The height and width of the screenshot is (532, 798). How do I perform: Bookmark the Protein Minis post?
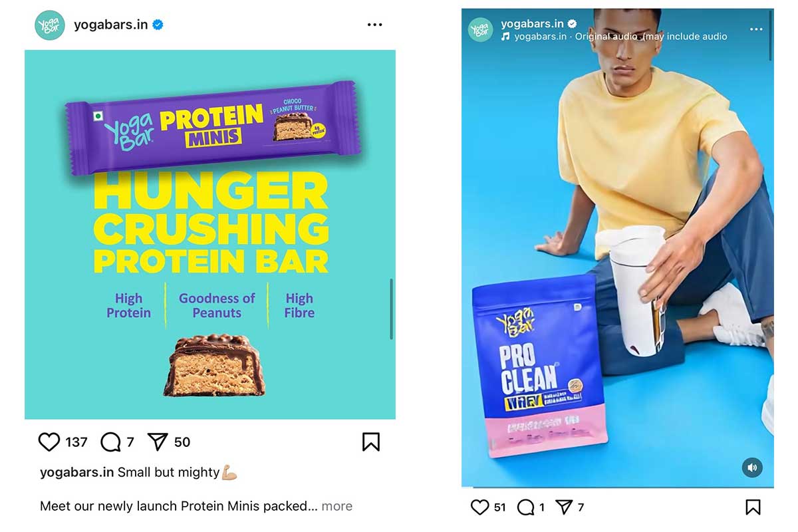(371, 442)
